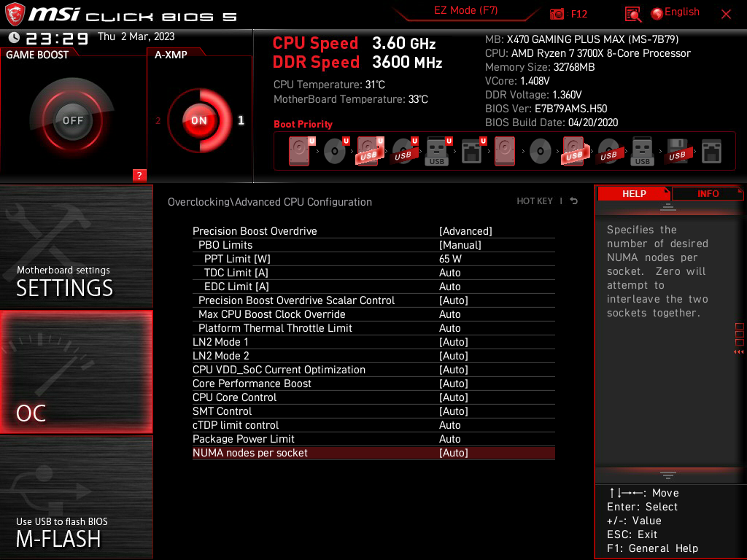
Task: Open the LN2 Mode 2 option
Action: click(373, 356)
